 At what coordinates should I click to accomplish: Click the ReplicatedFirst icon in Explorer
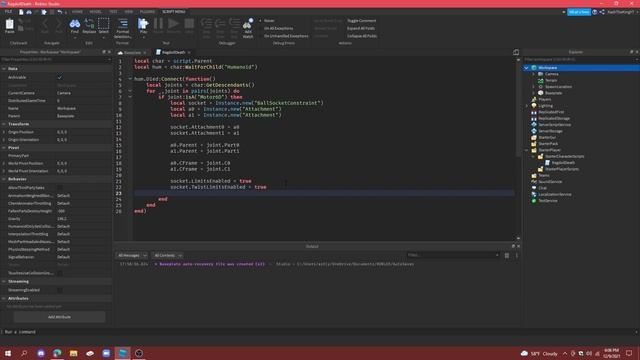pos(534,112)
